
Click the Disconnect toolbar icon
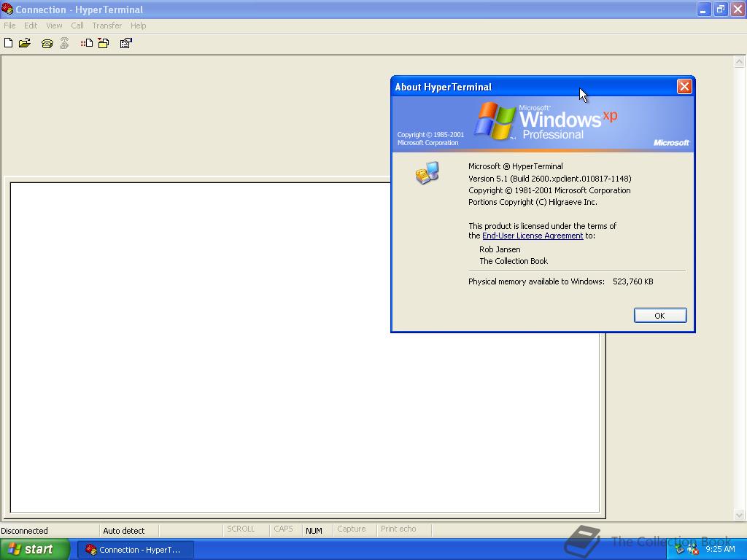(x=64, y=43)
